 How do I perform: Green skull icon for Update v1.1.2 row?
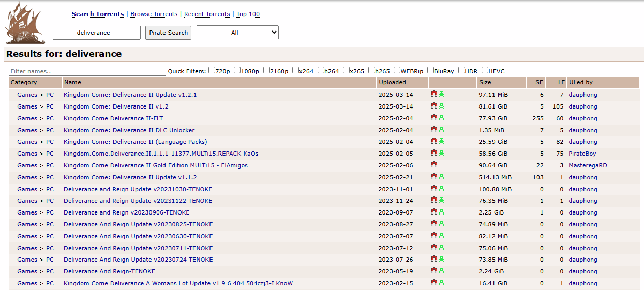[442, 177]
